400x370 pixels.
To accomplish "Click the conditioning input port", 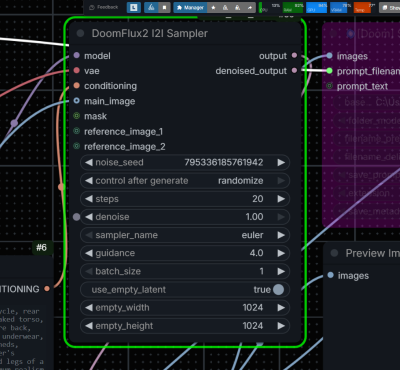I will [x=77, y=86].
